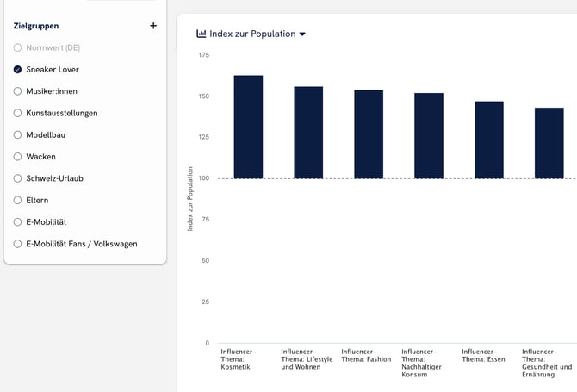Viewport: 577px width, 392px height.
Task: Deselect the Sneaker Lover target group
Action: pos(18,69)
